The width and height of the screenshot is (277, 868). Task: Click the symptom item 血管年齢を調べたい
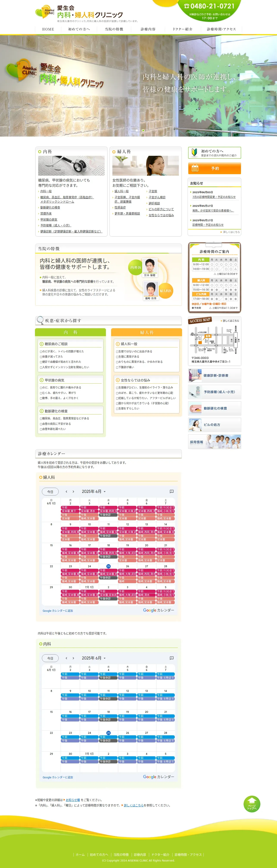(53, 429)
